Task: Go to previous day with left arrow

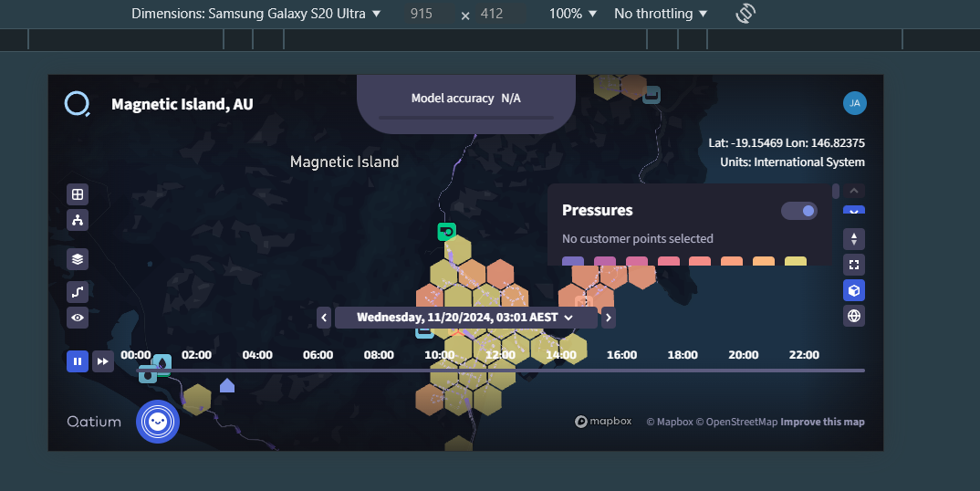Action: pyautogui.click(x=324, y=318)
